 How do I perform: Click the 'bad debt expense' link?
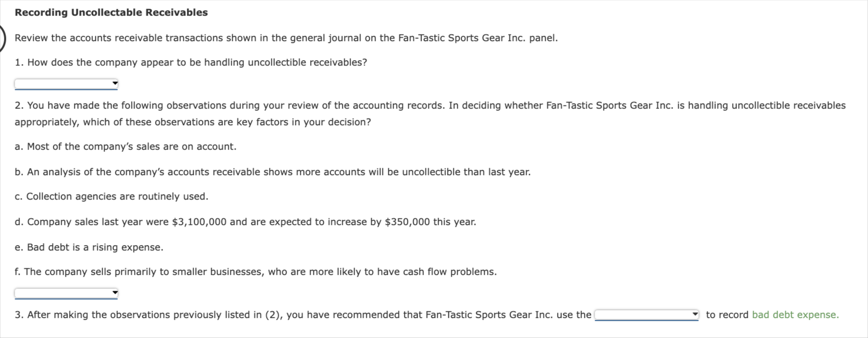point(794,315)
